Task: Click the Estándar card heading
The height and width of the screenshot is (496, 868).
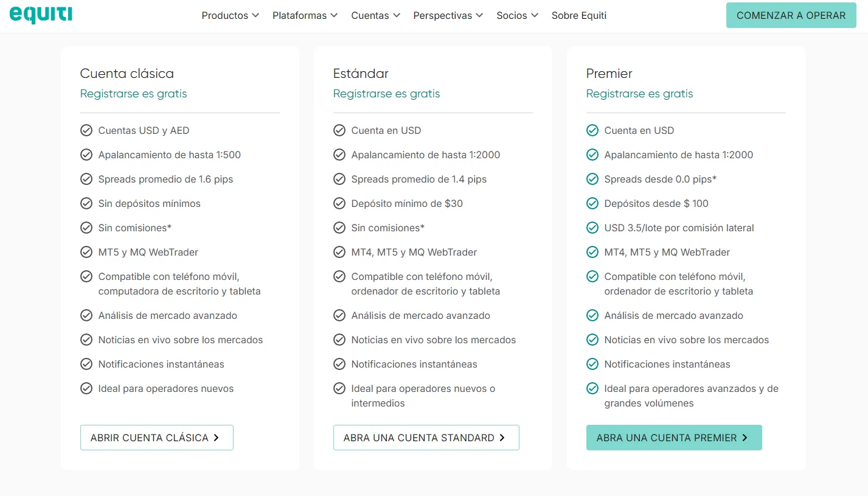Action: [361, 74]
